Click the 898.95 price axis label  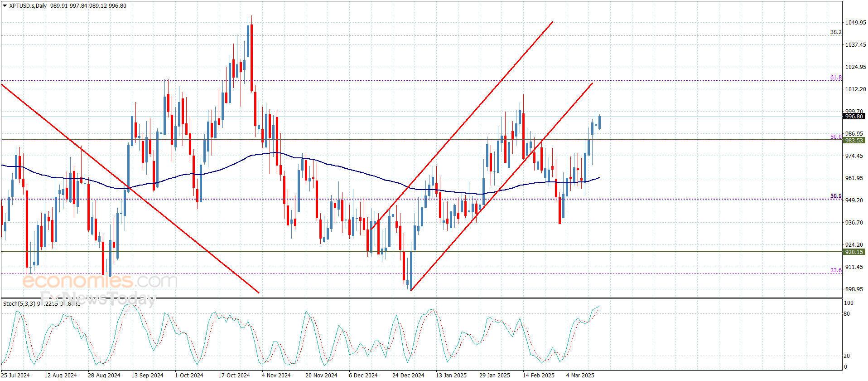[x=854, y=289]
